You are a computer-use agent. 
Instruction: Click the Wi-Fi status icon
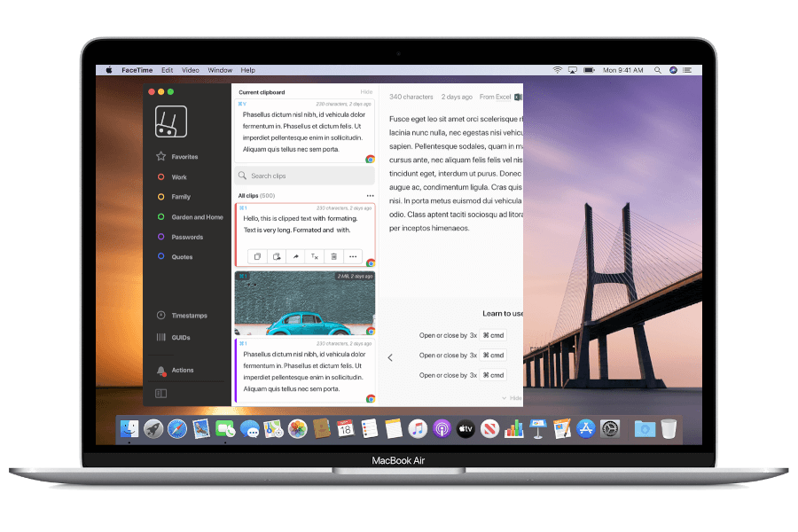tap(558, 70)
